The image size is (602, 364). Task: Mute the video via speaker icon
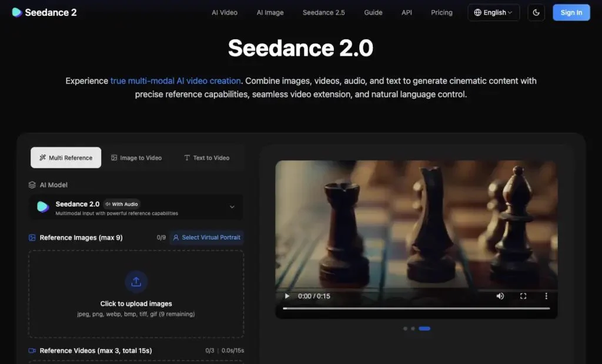tap(500, 296)
